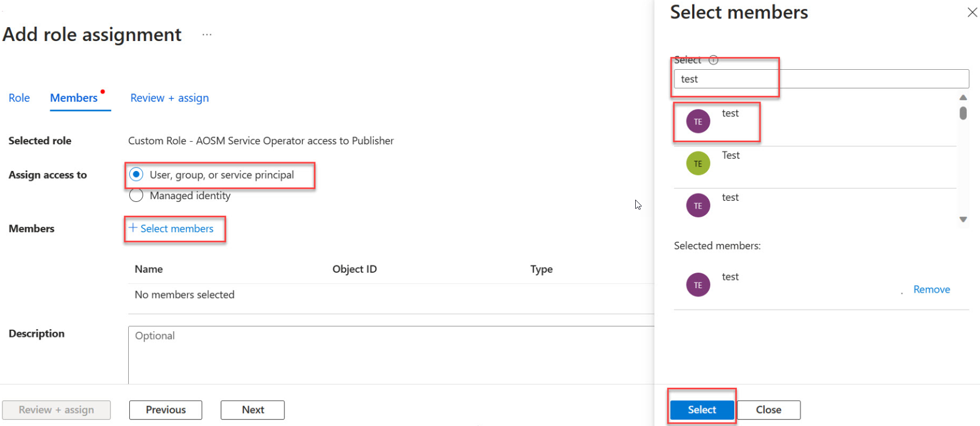Image resolution: width=980 pixels, height=426 pixels.
Task: Open the ellipsis menu beside page title
Action: 207,35
